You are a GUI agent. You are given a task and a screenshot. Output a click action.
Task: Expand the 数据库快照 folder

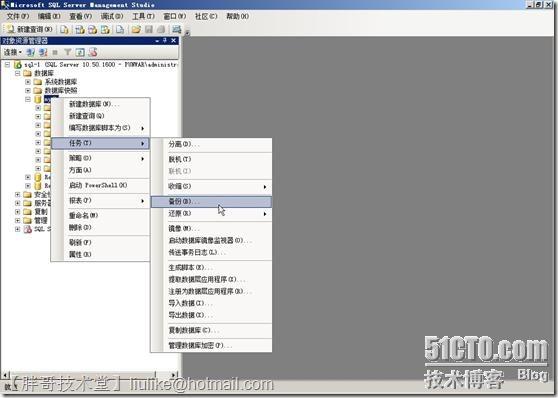(28, 90)
